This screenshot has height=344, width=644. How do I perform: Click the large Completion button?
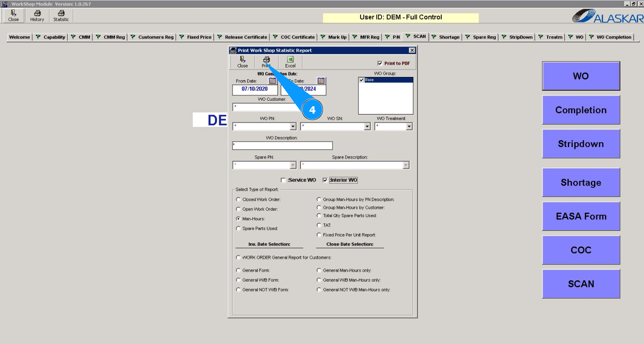pyautogui.click(x=581, y=110)
